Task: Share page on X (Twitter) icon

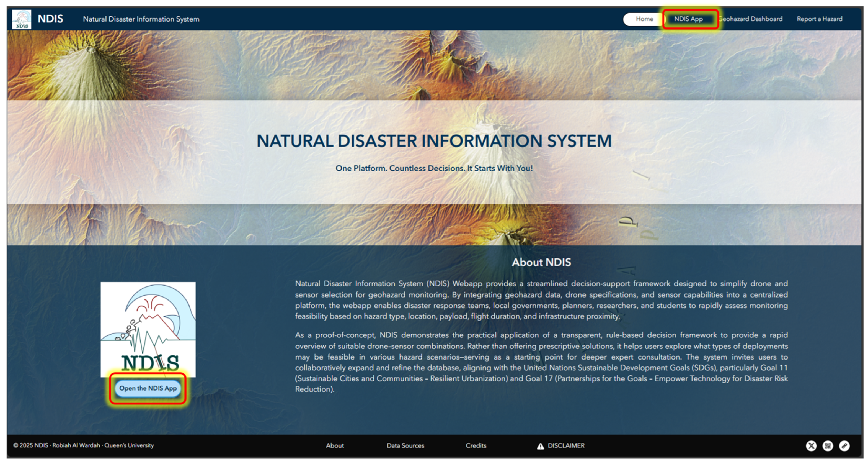Action: pos(811,445)
